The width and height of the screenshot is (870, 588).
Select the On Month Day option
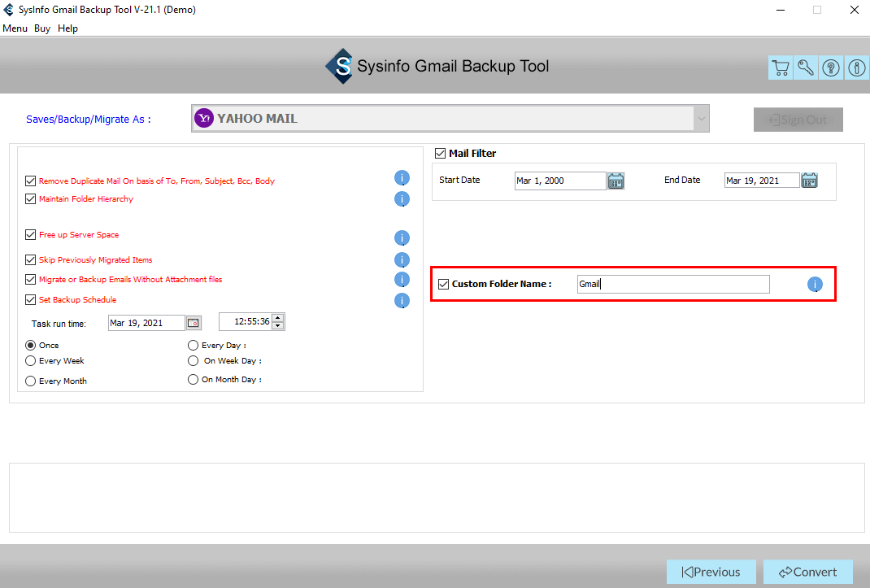[193, 380]
